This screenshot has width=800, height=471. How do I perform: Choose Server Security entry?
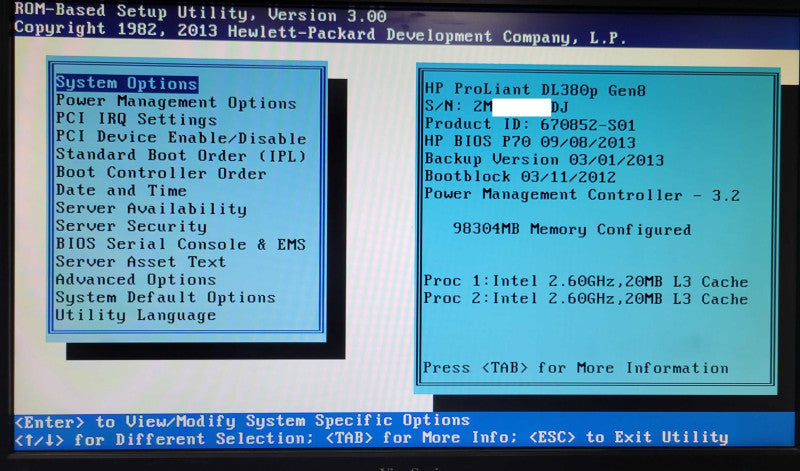[131, 226]
